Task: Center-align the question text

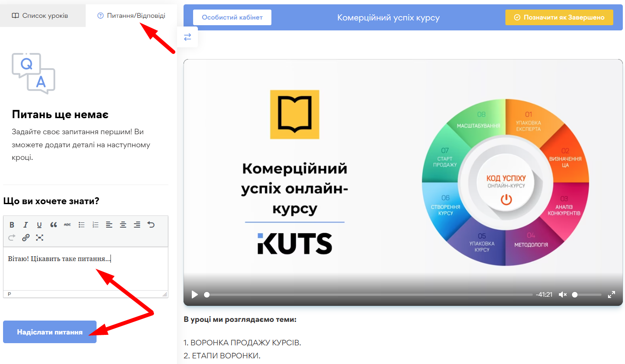Action: [123, 225]
